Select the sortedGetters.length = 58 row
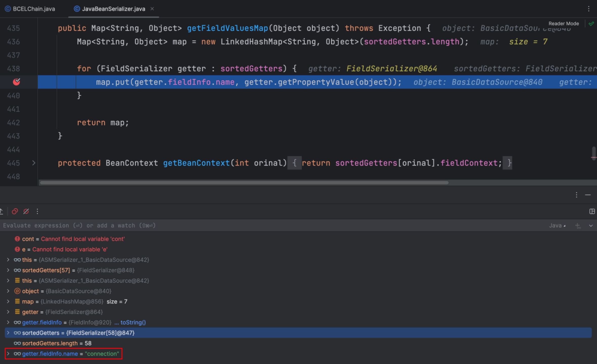The width and height of the screenshot is (597, 364). click(298, 343)
